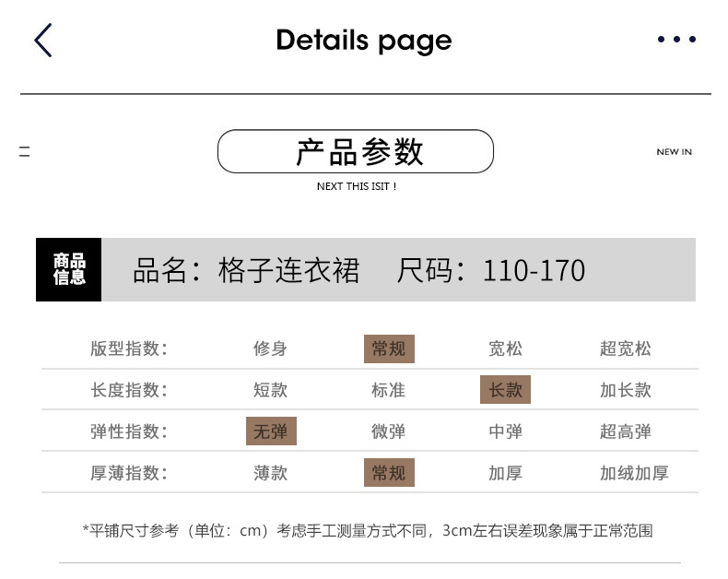The height and width of the screenshot is (579, 728).
Task: Click the 尺码 110-170 size text
Action: (491, 270)
